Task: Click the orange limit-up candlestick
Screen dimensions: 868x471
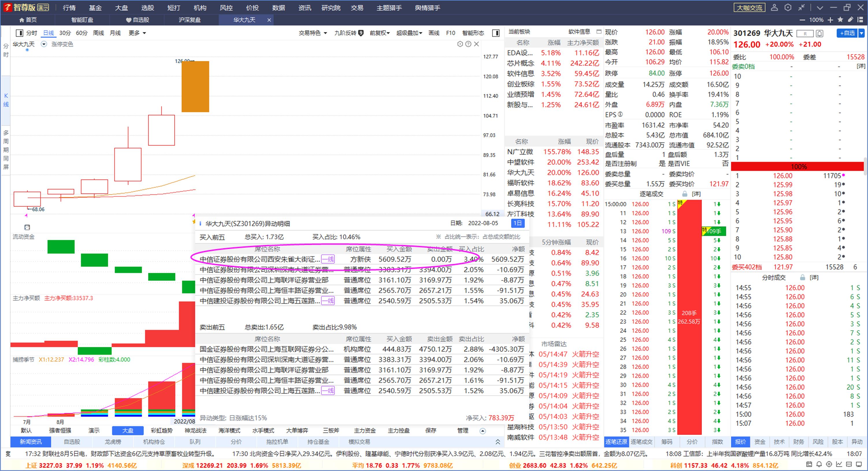Action: point(195,86)
